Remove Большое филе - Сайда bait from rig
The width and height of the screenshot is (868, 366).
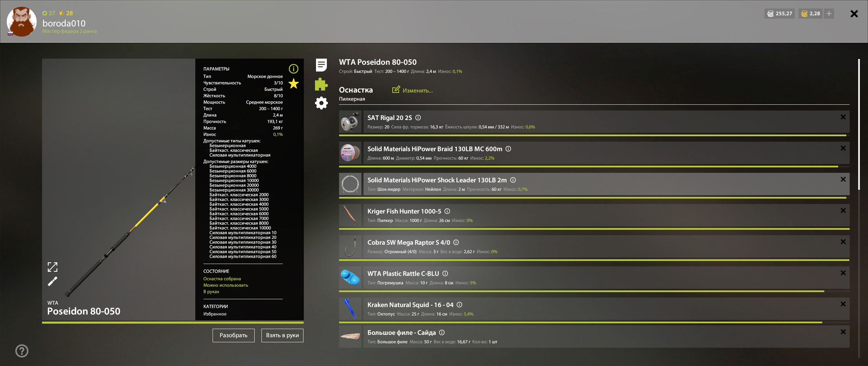(x=843, y=332)
